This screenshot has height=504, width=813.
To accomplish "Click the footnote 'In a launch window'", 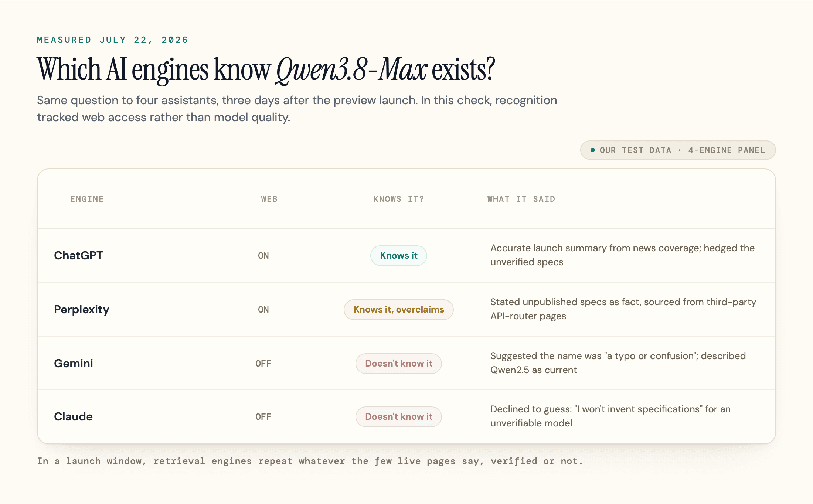I will tap(310, 461).
